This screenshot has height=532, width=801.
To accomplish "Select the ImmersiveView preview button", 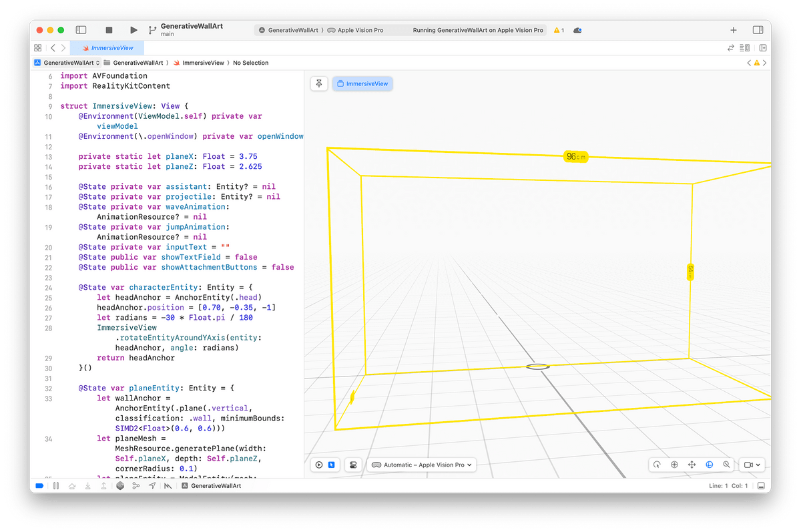I will click(362, 83).
